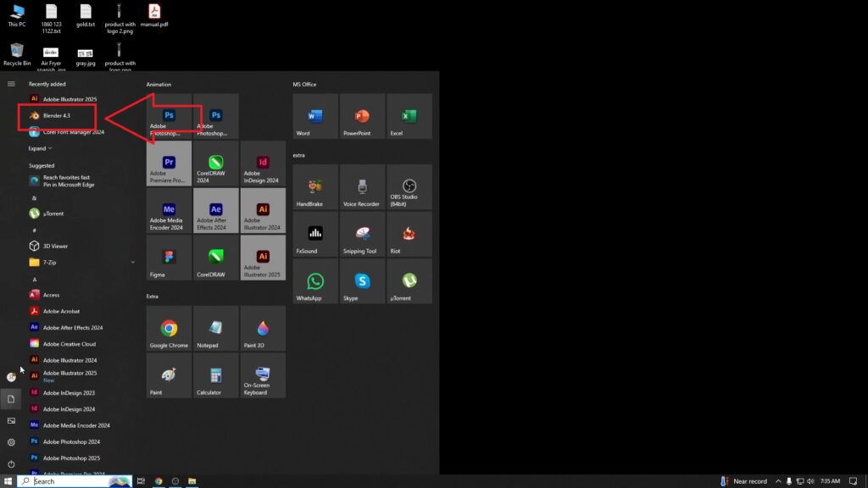Open File Explorer from the taskbar
The width and height of the screenshot is (868, 488).
192,481
